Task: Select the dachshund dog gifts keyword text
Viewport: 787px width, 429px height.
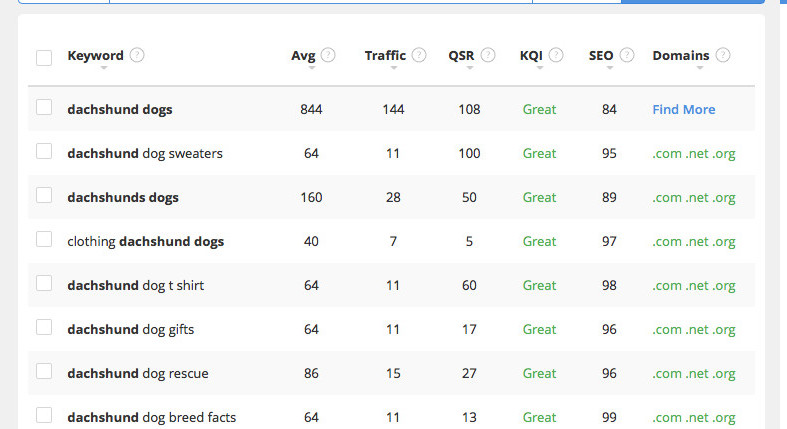Action: click(130, 330)
